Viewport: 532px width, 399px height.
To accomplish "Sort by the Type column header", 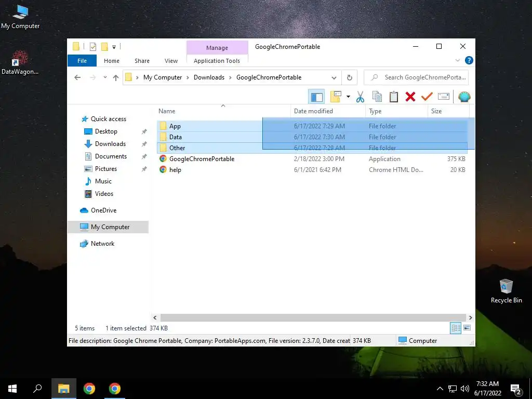I will 396,111.
